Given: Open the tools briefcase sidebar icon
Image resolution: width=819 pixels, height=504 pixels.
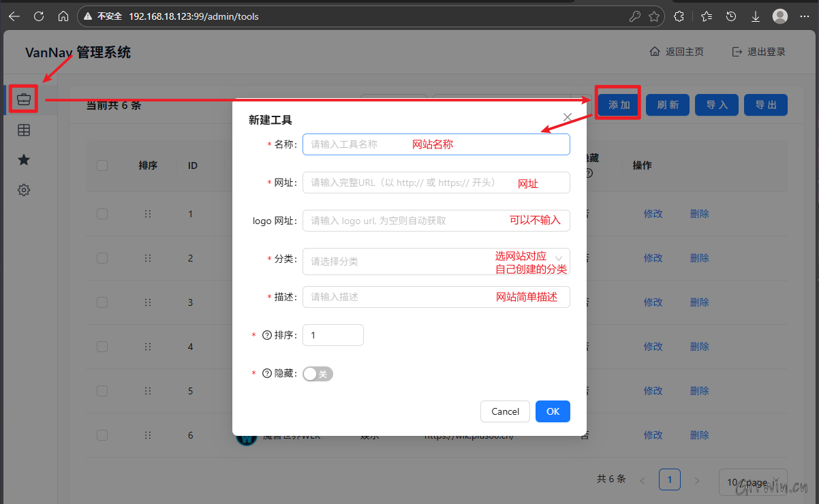Looking at the screenshot, I should coord(24,99).
